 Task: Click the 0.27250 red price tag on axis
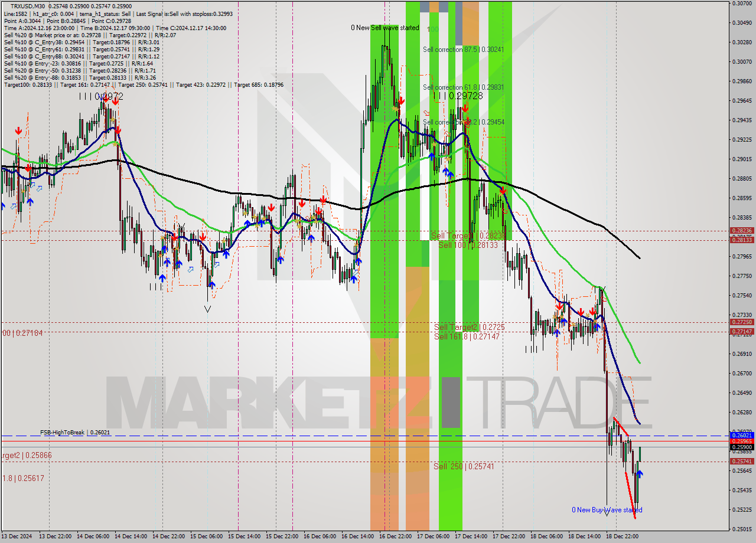tap(742, 322)
